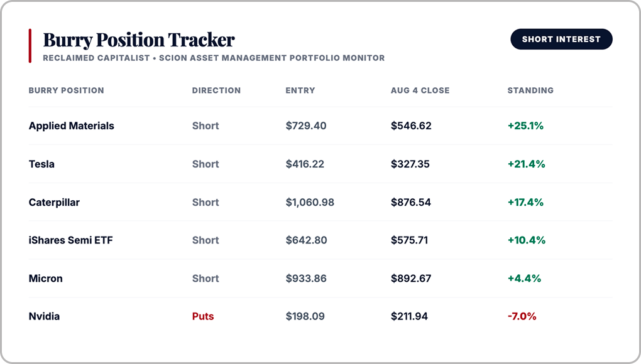This screenshot has height=364, width=641.
Task: Click the red Puts direction label
Action: [203, 316]
